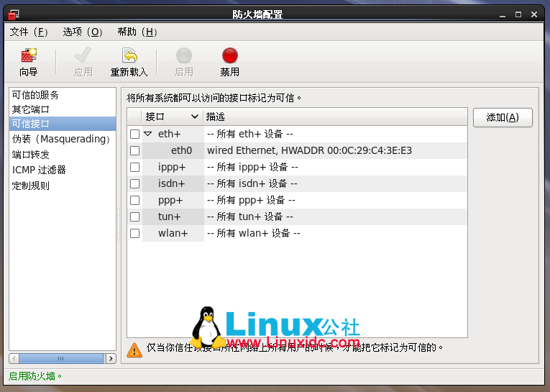Select 伪装 (Masquerading) in the sidebar
Viewport: 550px width, 392px height.
point(61,140)
